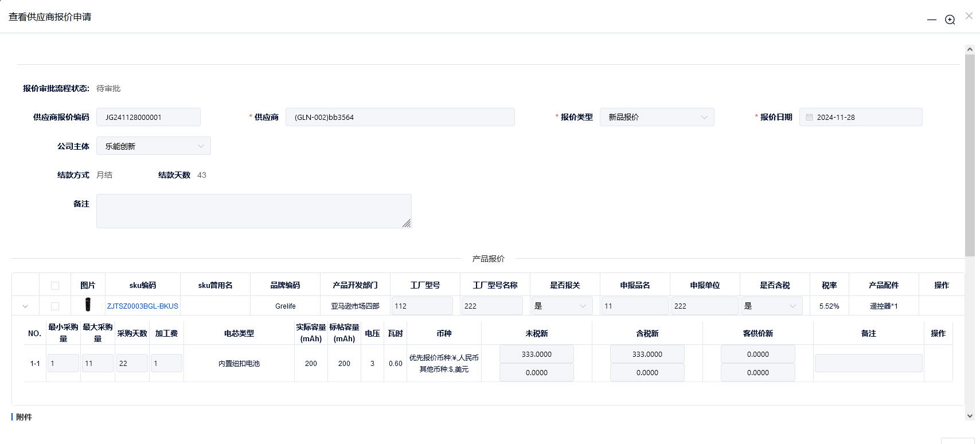Click scrollbar down arrow
The width and height of the screenshot is (980, 444).
[x=970, y=416]
